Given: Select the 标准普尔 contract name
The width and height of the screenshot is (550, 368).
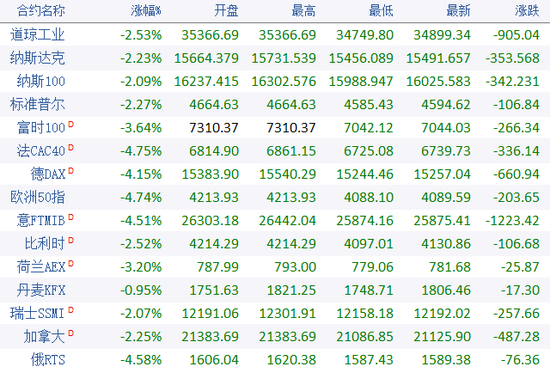Looking at the screenshot, I should pos(38,104).
